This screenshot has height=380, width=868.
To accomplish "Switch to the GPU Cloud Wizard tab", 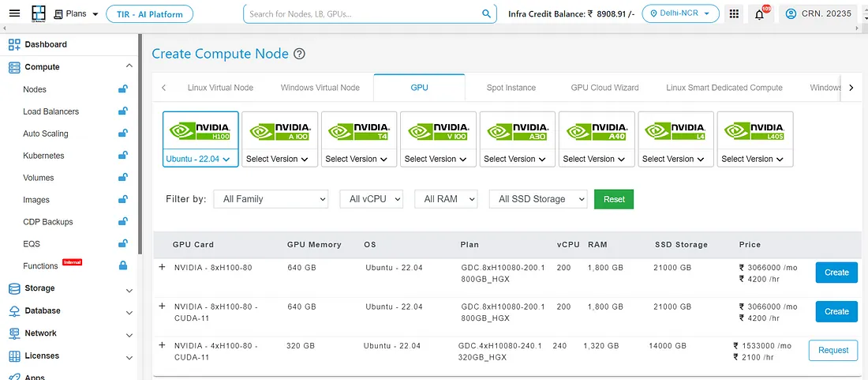I will pyautogui.click(x=604, y=88).
